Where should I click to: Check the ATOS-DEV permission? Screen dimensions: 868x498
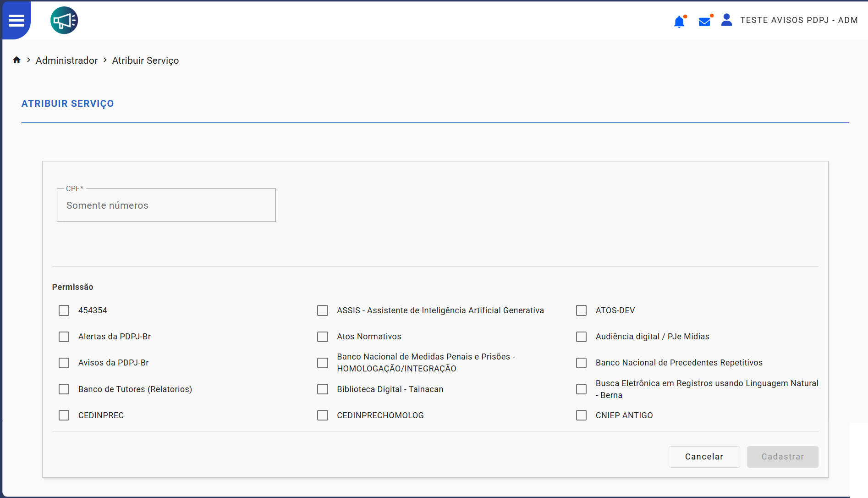tap(581, 310)
